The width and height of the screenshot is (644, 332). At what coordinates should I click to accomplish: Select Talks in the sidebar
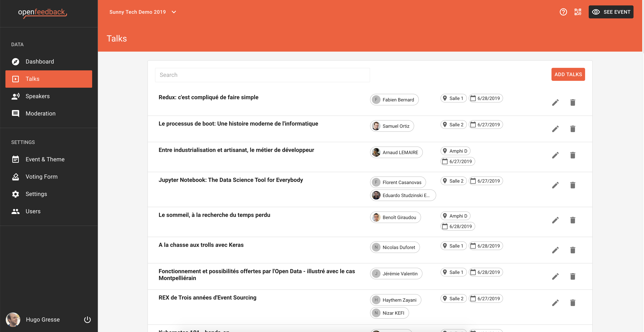click(x=49, y=79)
